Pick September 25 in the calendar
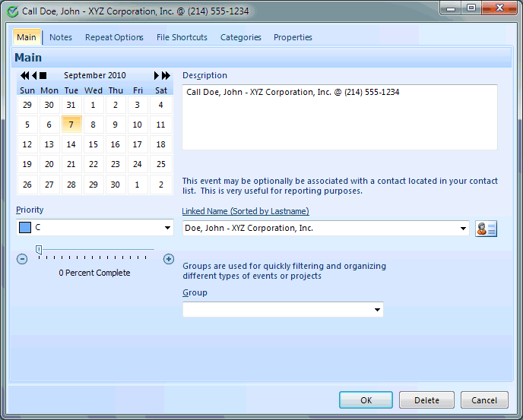Image resolution: width=523 pixels, height=420 pixels. tap(160, 164)
